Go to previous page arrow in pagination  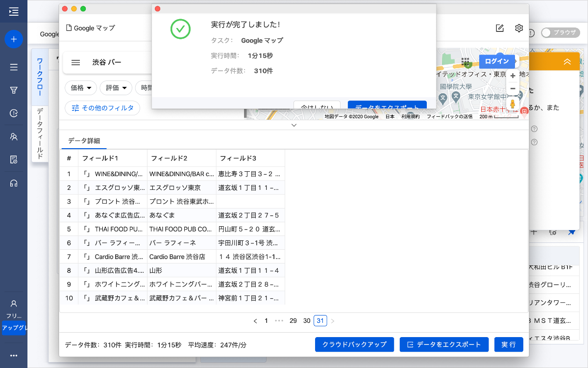tap(255, 321)
